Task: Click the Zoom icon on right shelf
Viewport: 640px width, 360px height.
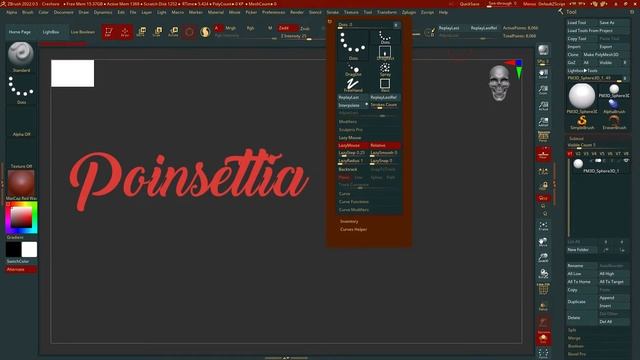Action: coord(543,90)
